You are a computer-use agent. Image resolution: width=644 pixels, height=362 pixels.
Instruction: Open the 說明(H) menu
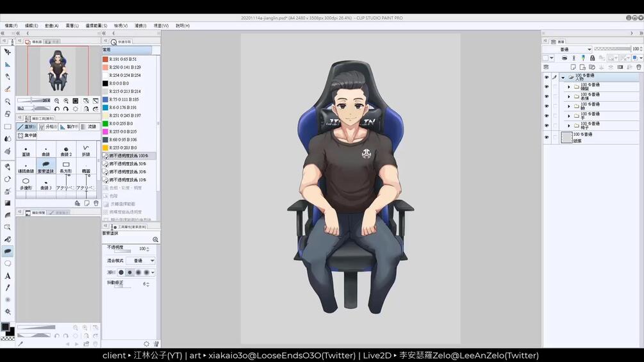[183, 26]
